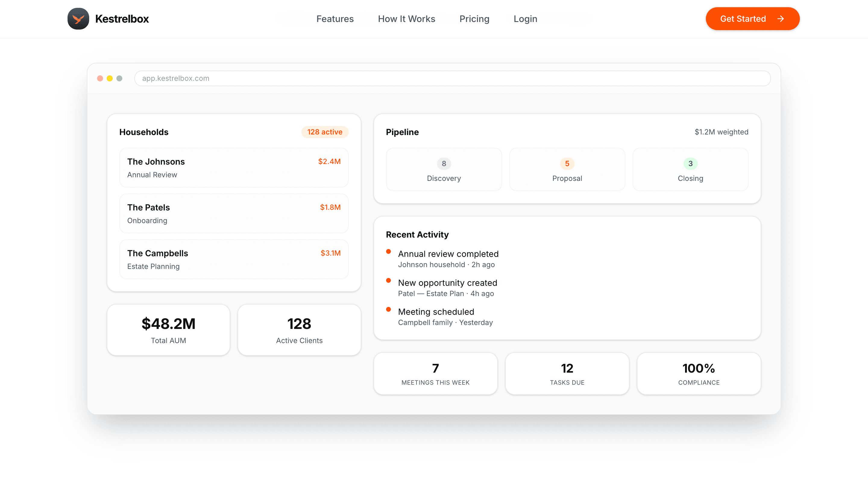This screenshot has width=868, height=489.
Task: Open the Pricing menu item
Action: 474,19
